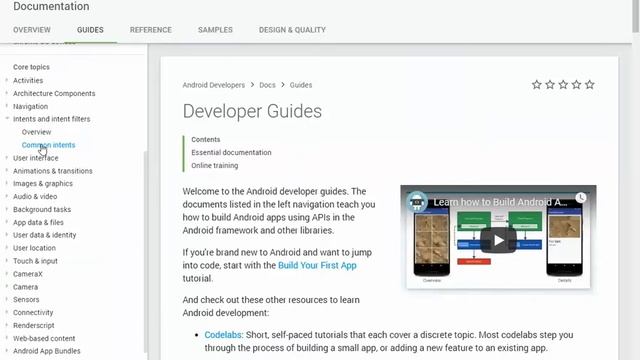Image resolution: width=640 pixels, height=360 pixels.
Task: Open the Activities topic
Action: 28,80
